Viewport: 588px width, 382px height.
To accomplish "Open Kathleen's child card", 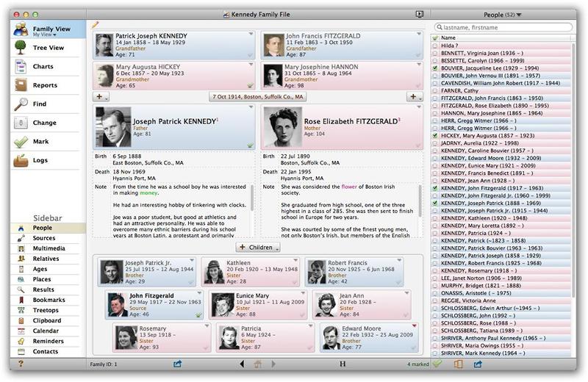I will [x=251, y=271].
